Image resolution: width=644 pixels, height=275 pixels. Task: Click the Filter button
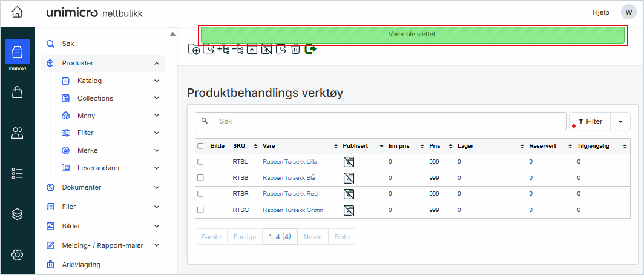590,121
